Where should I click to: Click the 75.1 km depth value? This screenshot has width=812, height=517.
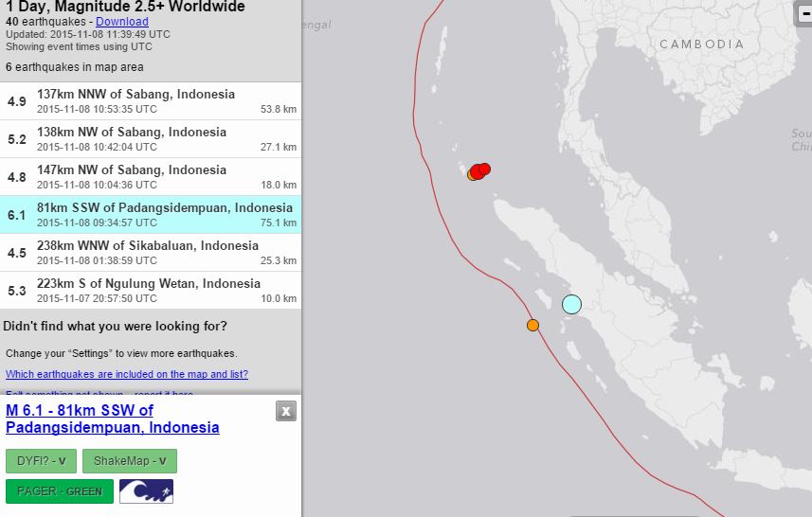point(279,223)
